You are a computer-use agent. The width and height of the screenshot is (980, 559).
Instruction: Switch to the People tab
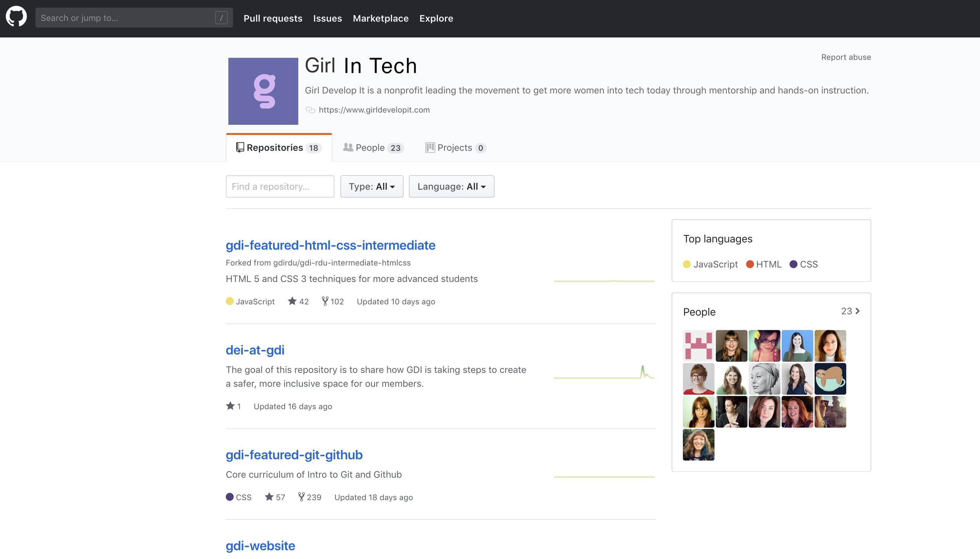coord(373,147)
